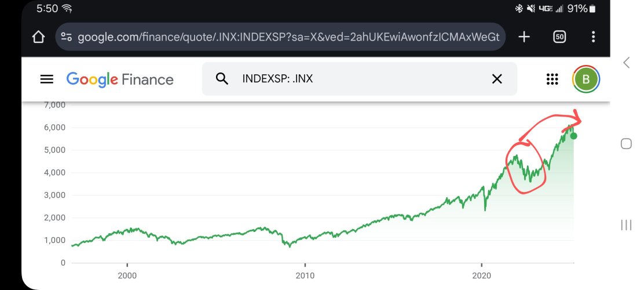Open the Google Finance hamburger menu

[47, 79]
